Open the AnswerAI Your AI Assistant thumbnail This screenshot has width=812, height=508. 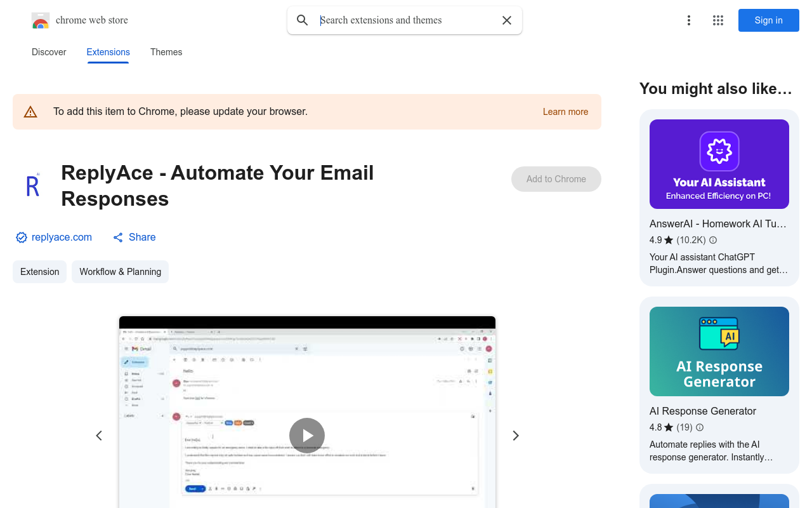click(719, 164)
